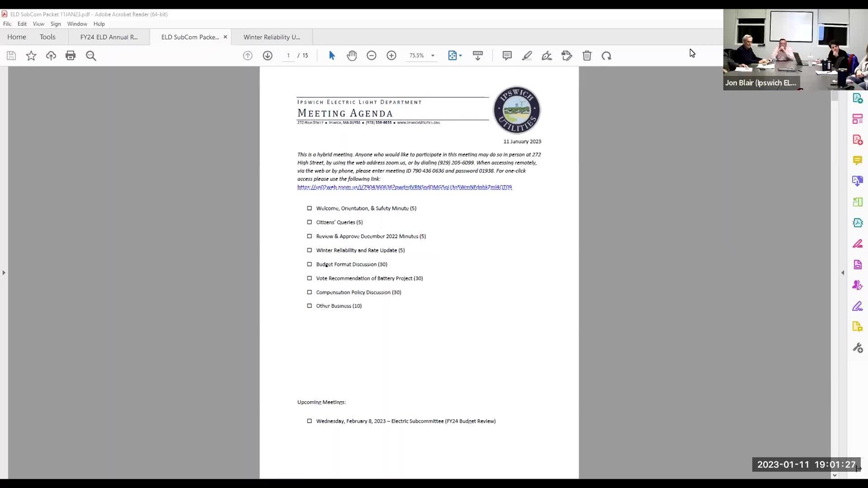This screenshot has height=488, width=868.
Task: Click the stamp tool icon
Action: [567, 56]
